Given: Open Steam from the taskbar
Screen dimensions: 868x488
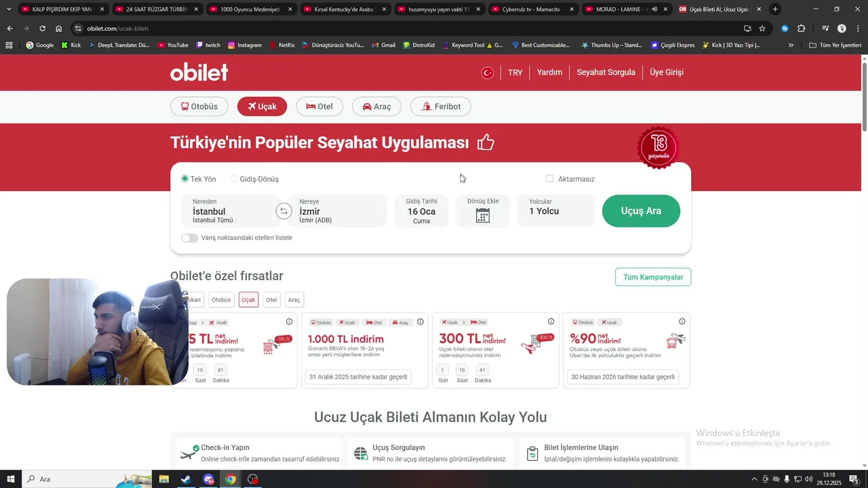Looking at the screenshot, I should 185,479.
